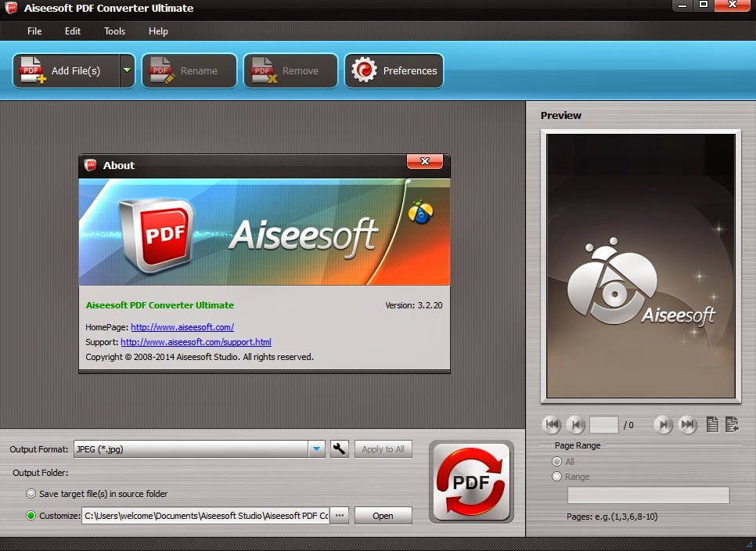The image size is (756, 551).
Task: Click the Rename toolbar button
Action: (189, 71)
